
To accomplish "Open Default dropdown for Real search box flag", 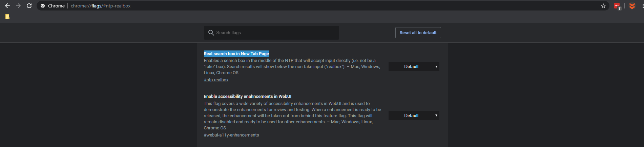I will pos(414,67).
